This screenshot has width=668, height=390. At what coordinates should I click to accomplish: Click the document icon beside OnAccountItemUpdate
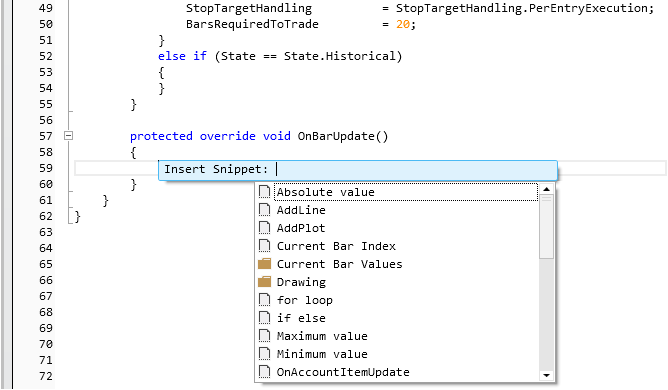(x=264, y=371)
